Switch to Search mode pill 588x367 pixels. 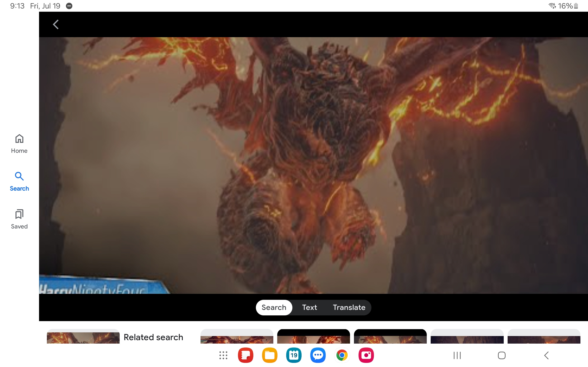pos(274,308)
